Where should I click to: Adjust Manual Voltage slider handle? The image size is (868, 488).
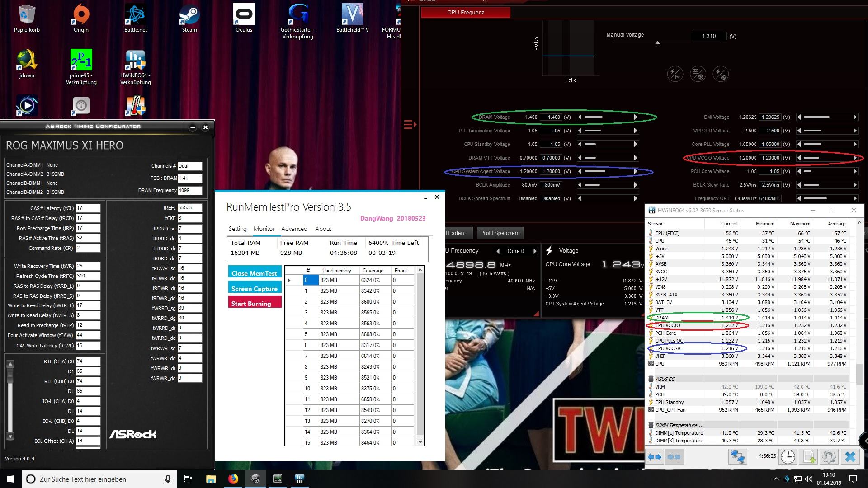pos(657,43)
